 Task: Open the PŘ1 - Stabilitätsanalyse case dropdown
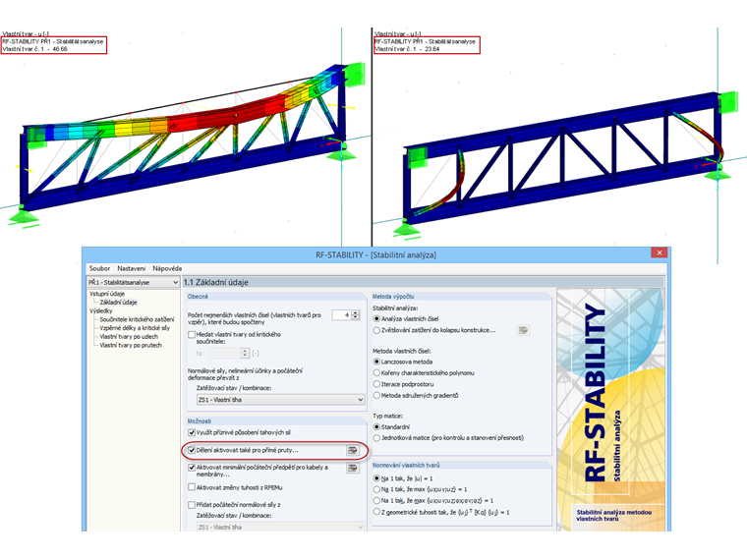[133, 282]
